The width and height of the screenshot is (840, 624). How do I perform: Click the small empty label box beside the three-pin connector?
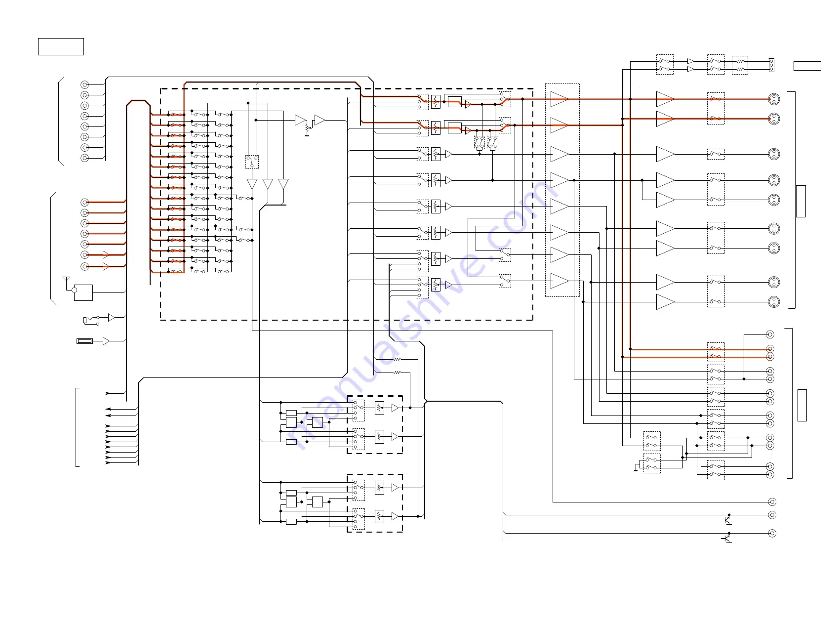coord(807,66)
